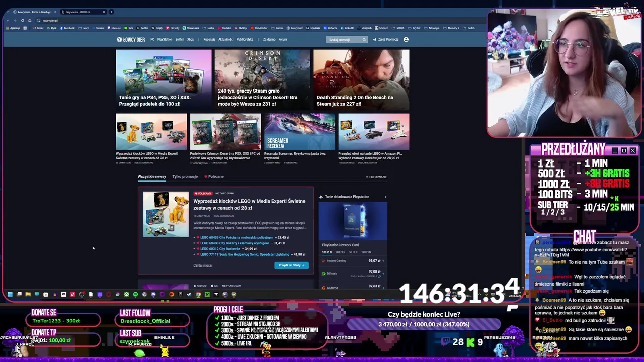Open the work bookmark folder
Image resolution: width=644 pixels, height=362 pixels.
click(x=84, y=28)
